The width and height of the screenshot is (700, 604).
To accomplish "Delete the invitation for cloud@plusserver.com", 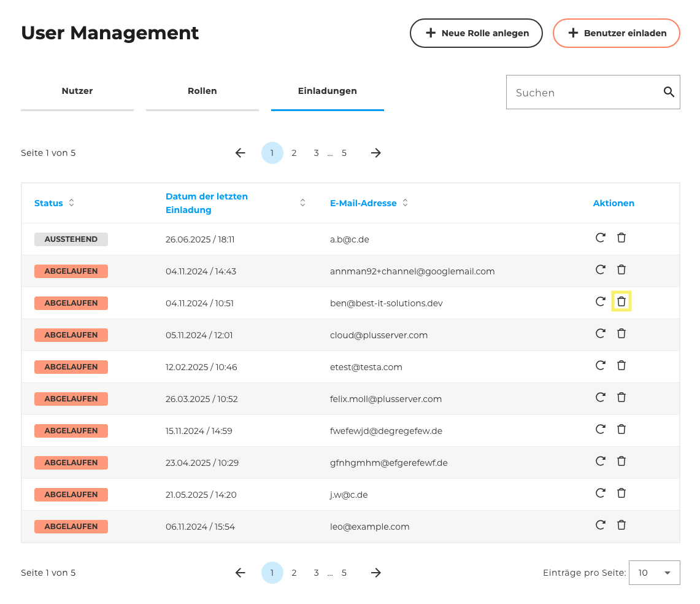I will [621, 333].
